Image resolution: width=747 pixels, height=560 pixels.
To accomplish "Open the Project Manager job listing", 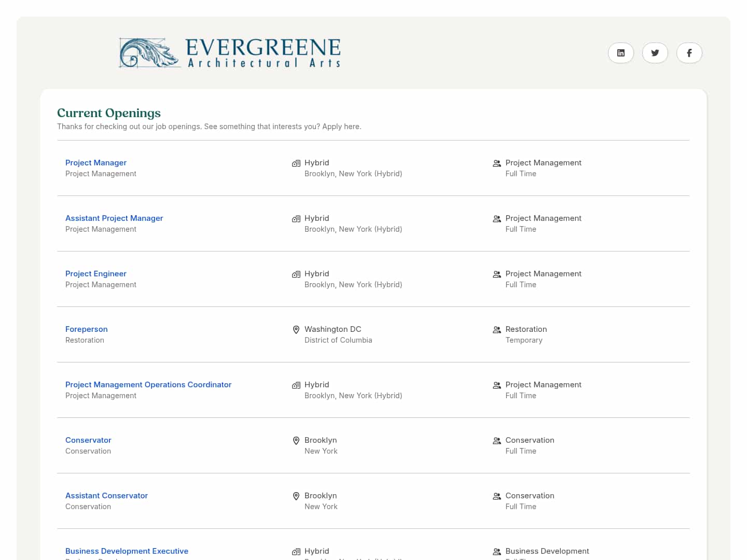I will click(x=95, y=162).
